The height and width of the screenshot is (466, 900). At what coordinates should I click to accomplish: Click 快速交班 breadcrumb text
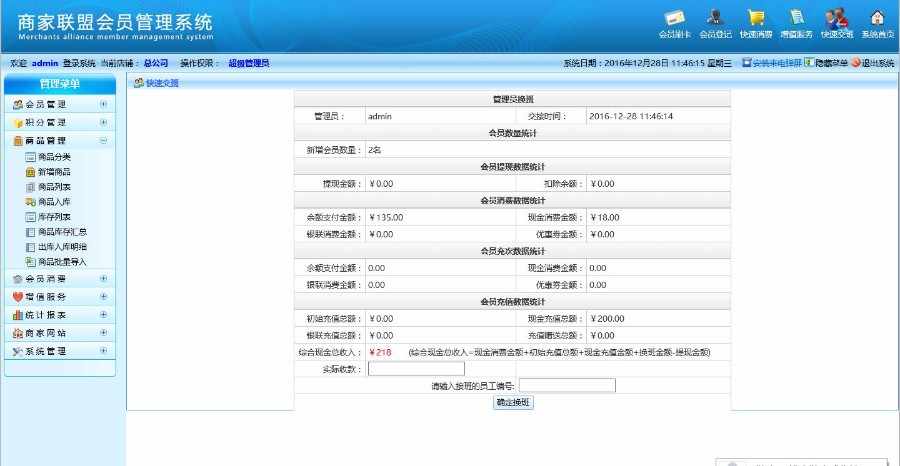[162, 83]
